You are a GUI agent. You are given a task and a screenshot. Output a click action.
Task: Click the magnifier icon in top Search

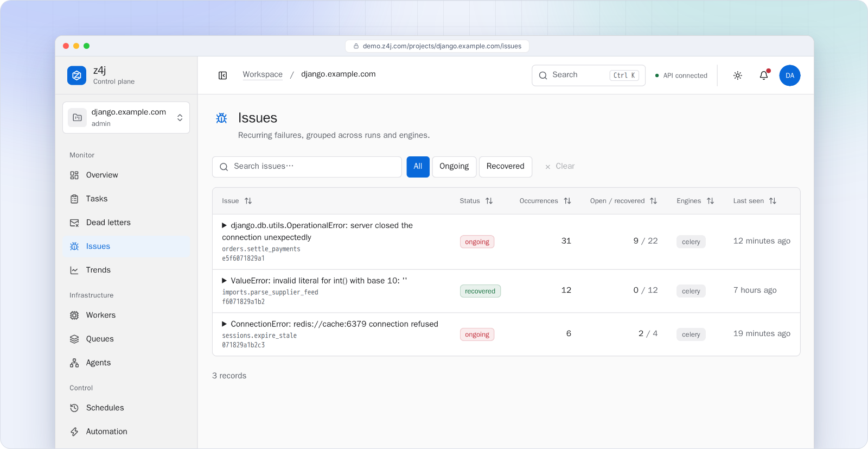click(x=543, y=75)
